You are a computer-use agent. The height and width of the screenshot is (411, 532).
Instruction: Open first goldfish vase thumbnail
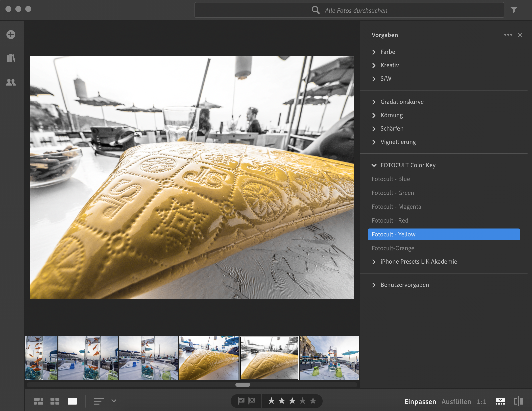click(x=41, y=358)
